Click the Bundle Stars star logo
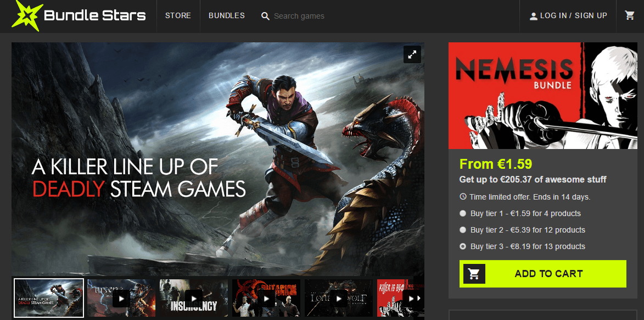 [27, 15]
